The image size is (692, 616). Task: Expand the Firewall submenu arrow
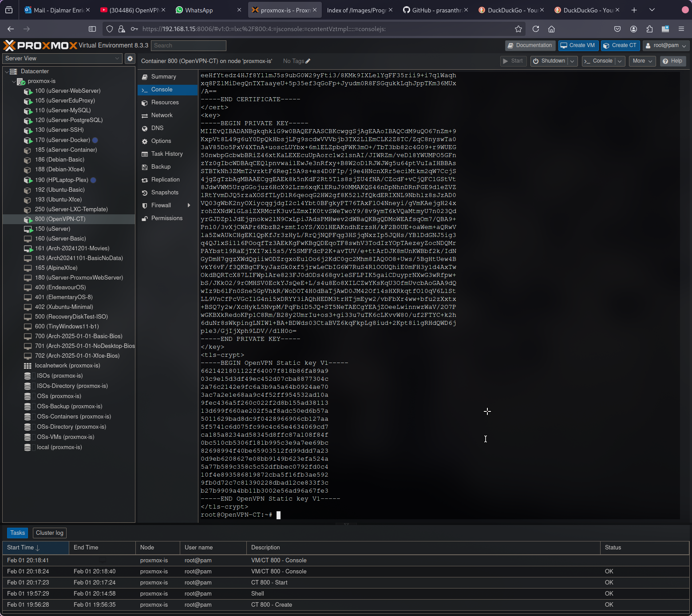point(189,205)
